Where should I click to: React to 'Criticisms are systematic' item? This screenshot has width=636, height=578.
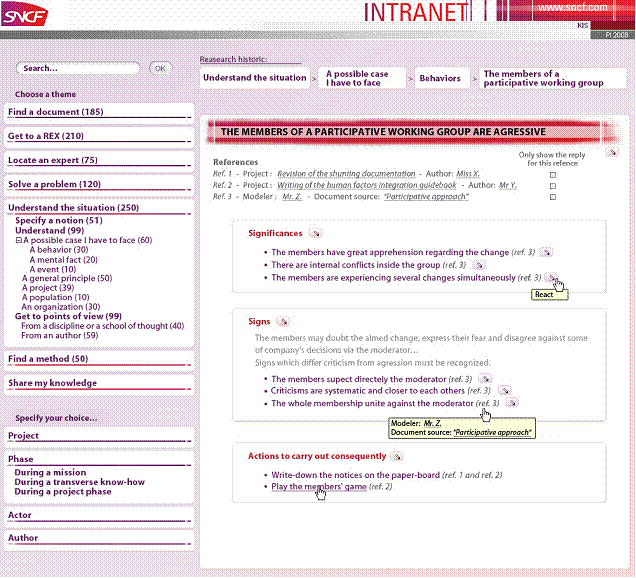tap(504, 391)
